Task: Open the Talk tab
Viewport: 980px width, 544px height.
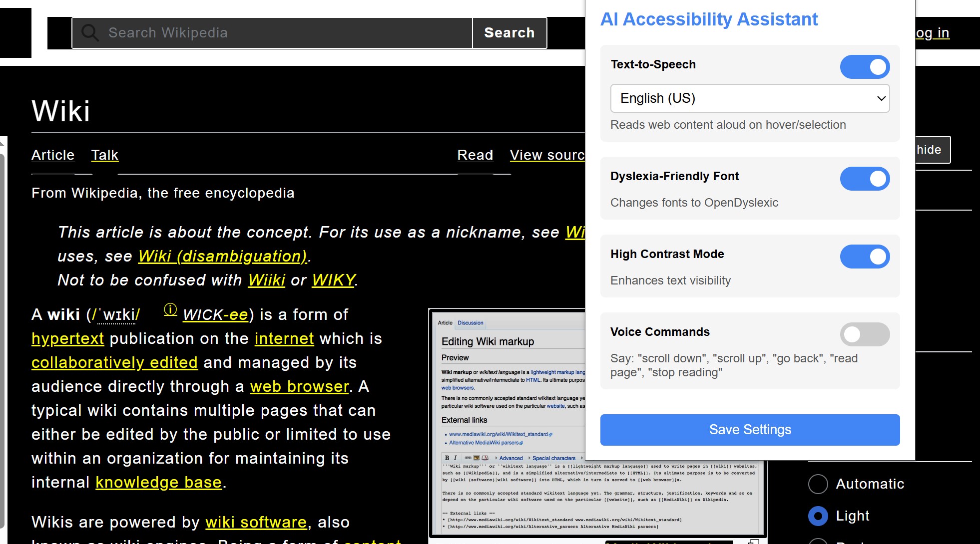Action: (x=104, y=155)
